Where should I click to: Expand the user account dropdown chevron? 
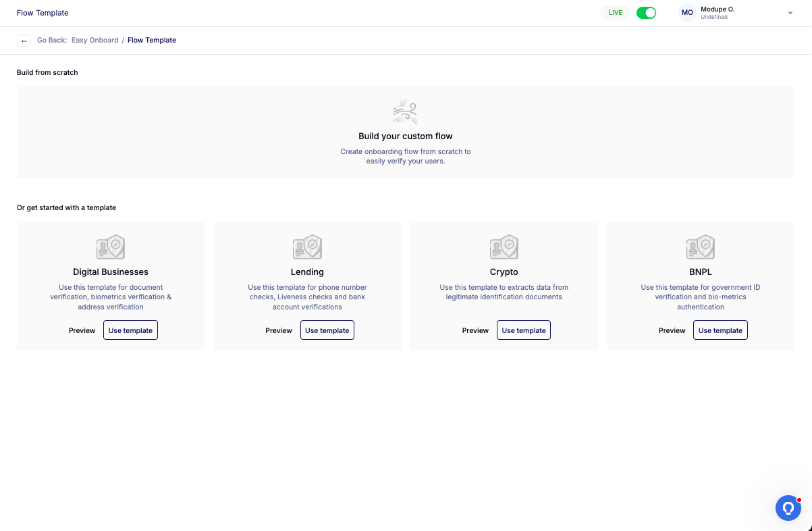(x=790, y=13)
